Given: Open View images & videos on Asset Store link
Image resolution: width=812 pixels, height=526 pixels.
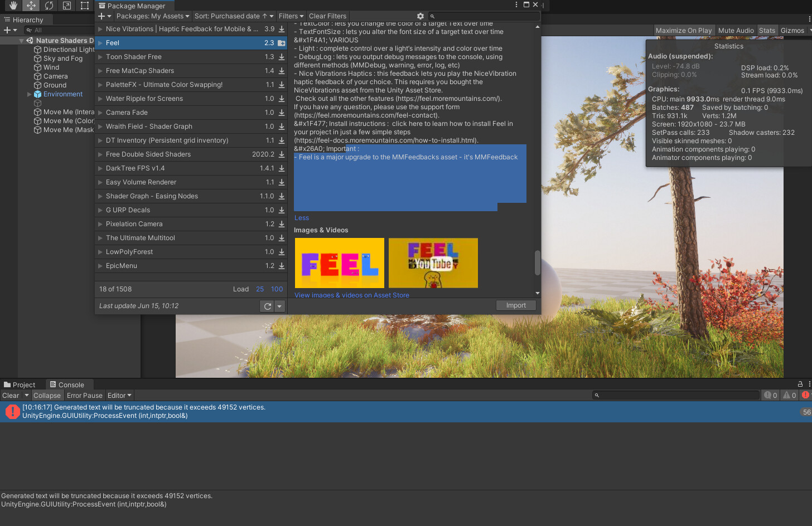Looking at the screenshot, I should [351, 295].
